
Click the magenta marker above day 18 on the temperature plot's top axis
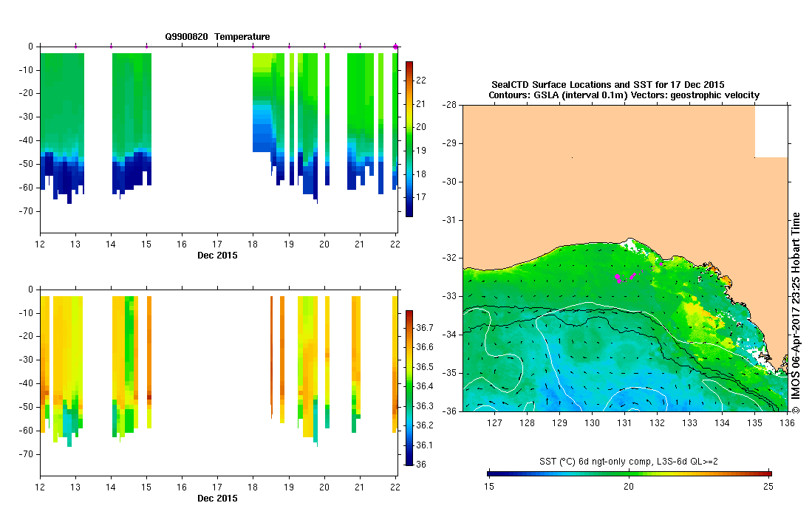tap(253, 47)
